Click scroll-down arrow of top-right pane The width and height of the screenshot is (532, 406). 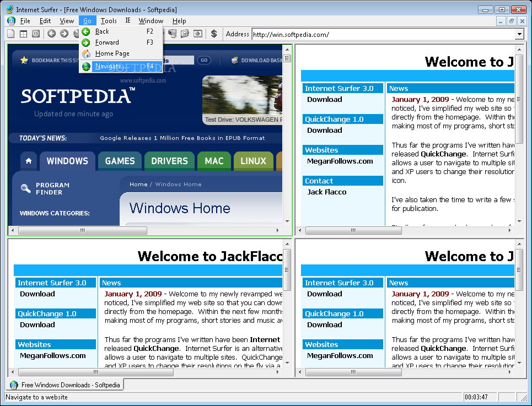519,221
